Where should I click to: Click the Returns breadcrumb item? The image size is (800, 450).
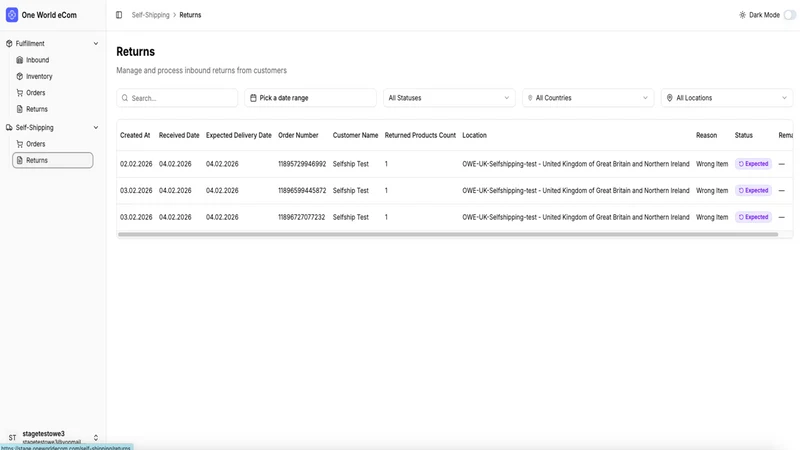[190, 15]
